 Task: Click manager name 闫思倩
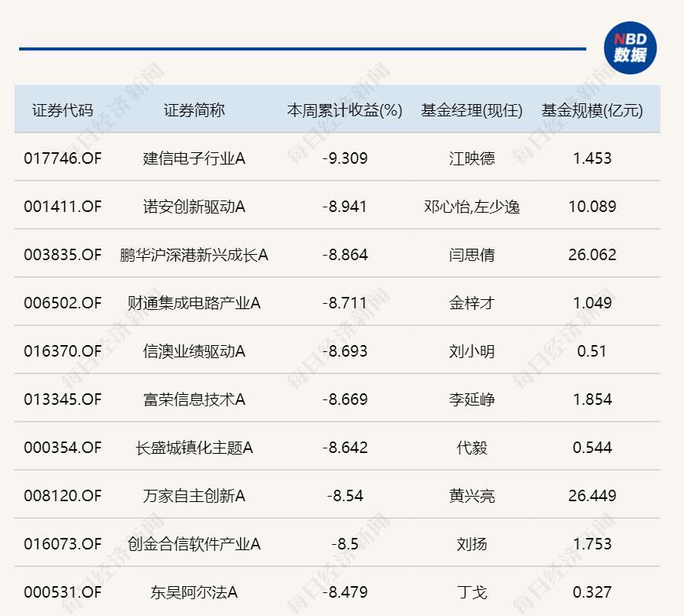471,254
